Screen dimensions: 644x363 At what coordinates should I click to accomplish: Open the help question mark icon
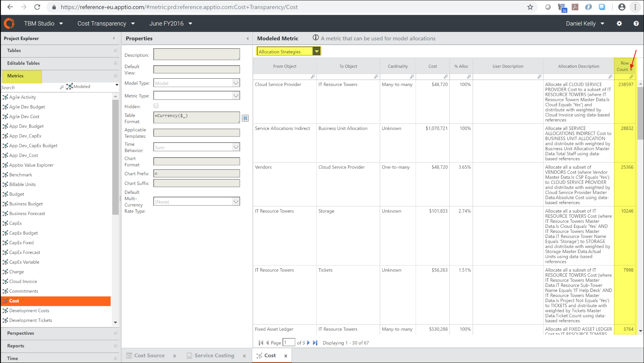click(x=636, y=24)
